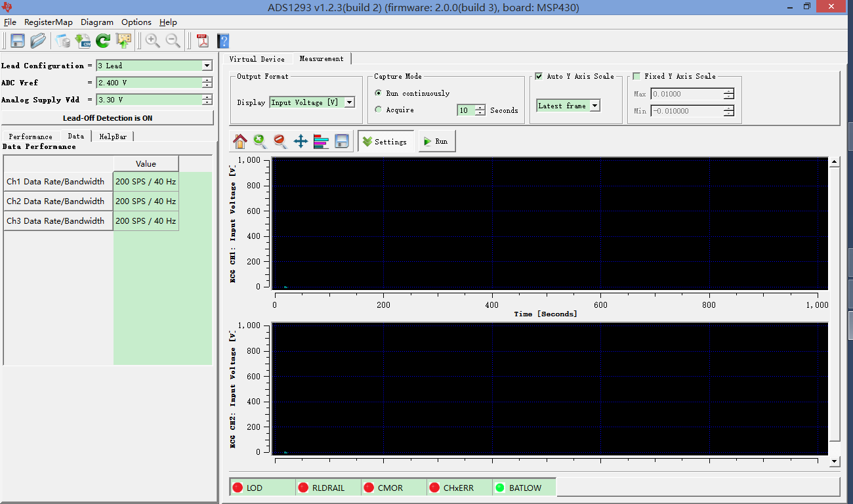Select the pan cross-arrows plot tool
853x504 pixels.
click(x=301, y=141)
